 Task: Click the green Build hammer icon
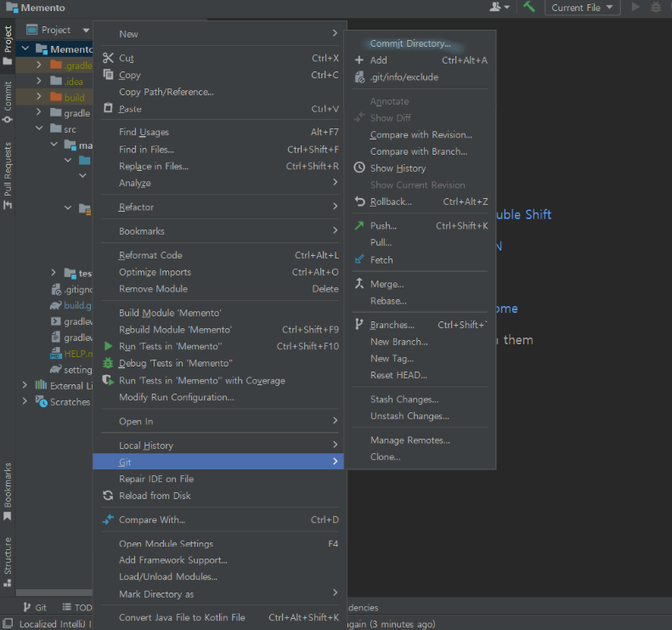click(529, 7)
